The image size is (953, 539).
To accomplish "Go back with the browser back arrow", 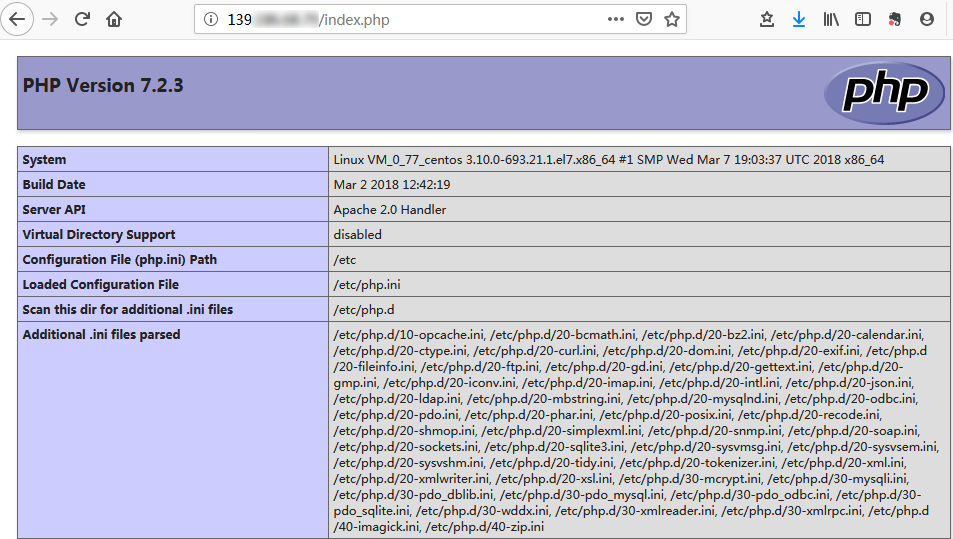I will (17, 19).
